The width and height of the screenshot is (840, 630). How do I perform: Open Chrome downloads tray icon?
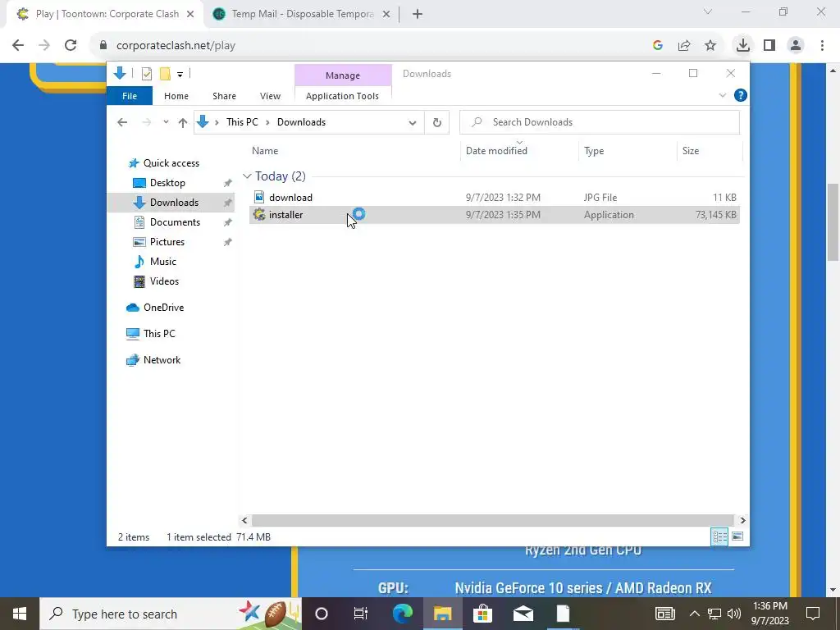[x=742, y=45]
